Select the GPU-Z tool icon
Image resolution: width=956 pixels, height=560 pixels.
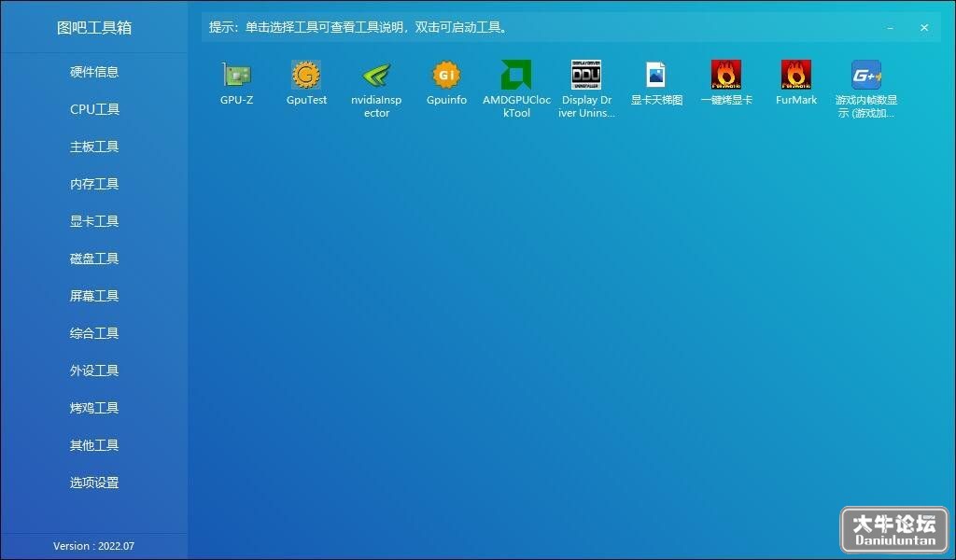pyautogui.click(x=236, y=75)
